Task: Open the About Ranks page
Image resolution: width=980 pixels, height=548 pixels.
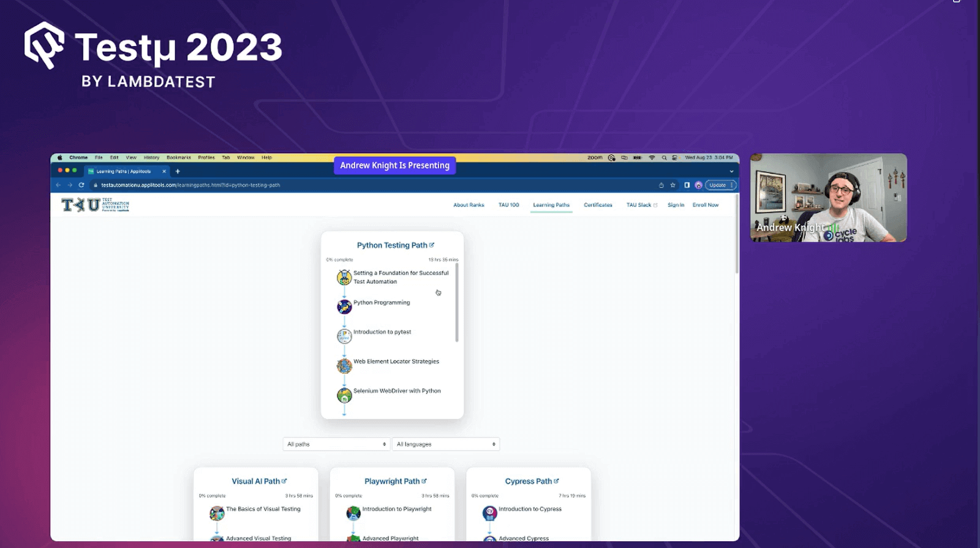Action: [469, 205]
